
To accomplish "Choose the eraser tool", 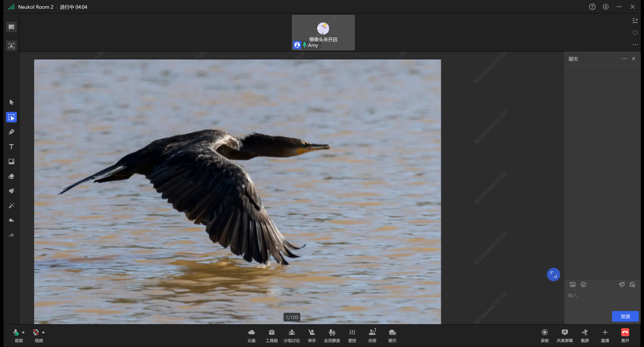I will tap(11, 176).
